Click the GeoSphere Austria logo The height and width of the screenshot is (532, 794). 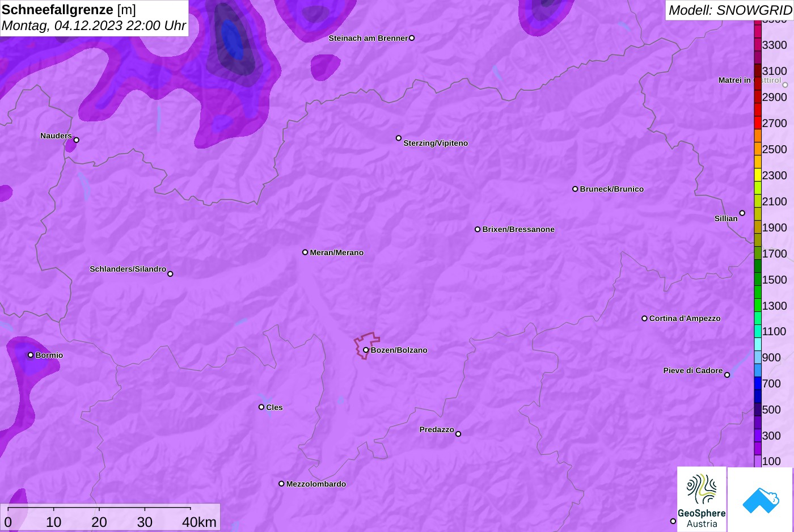pyautogui.click(x=702, y=499)
